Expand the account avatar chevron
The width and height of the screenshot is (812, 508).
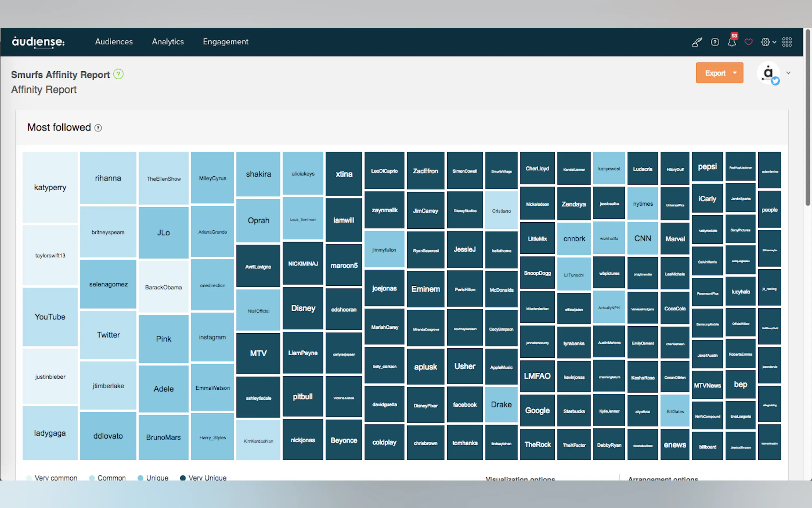788,73
